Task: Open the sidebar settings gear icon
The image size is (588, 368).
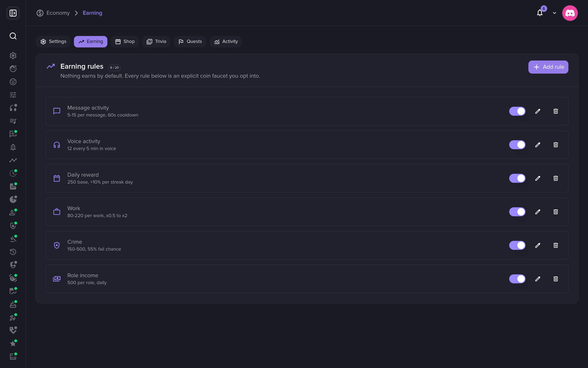Action: tap(13, 55)
